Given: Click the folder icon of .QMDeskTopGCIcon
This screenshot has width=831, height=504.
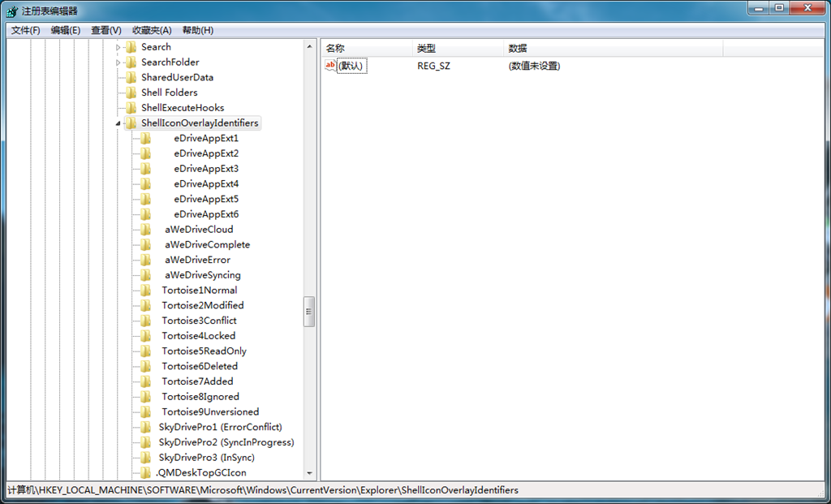Looking at the screenshot, I should coord(145,472).
